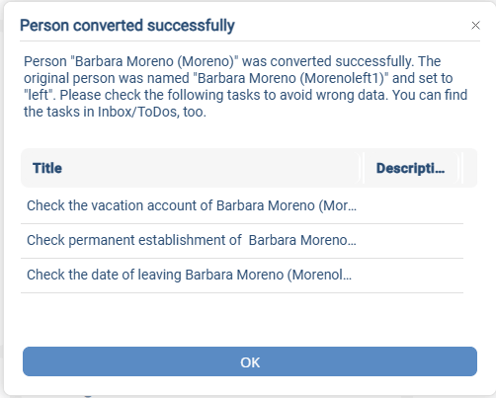Click 'Barbara Moreno (Moreno)' at message start

click(154, 62)
